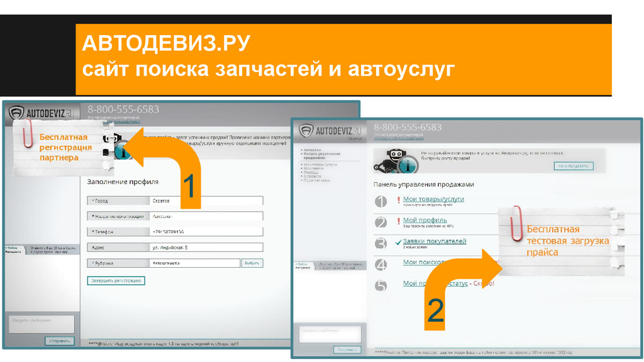Click the robot info icon in right window

[x=396, y=161]
